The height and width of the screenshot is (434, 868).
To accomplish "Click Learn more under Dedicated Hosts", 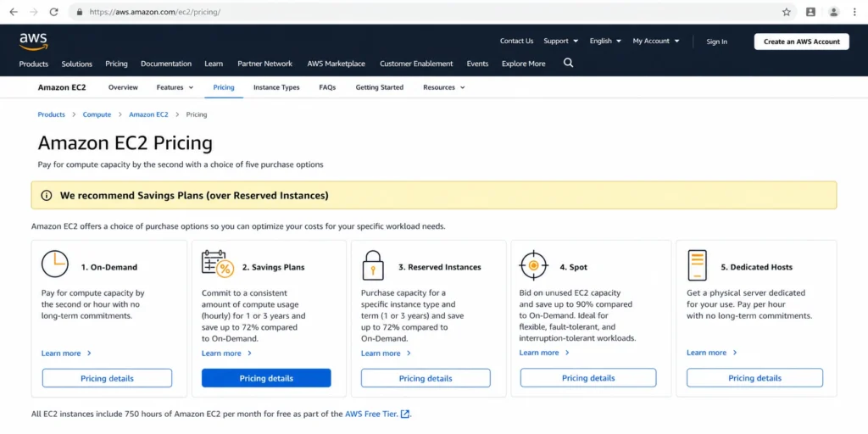I will point(712,353).
